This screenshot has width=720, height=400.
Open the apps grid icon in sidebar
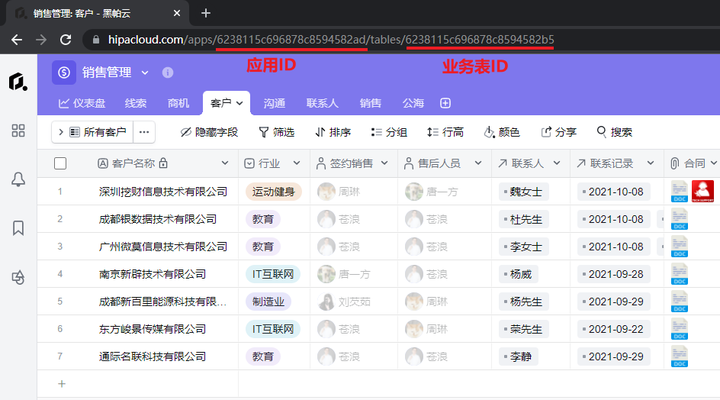coord(18,130)
